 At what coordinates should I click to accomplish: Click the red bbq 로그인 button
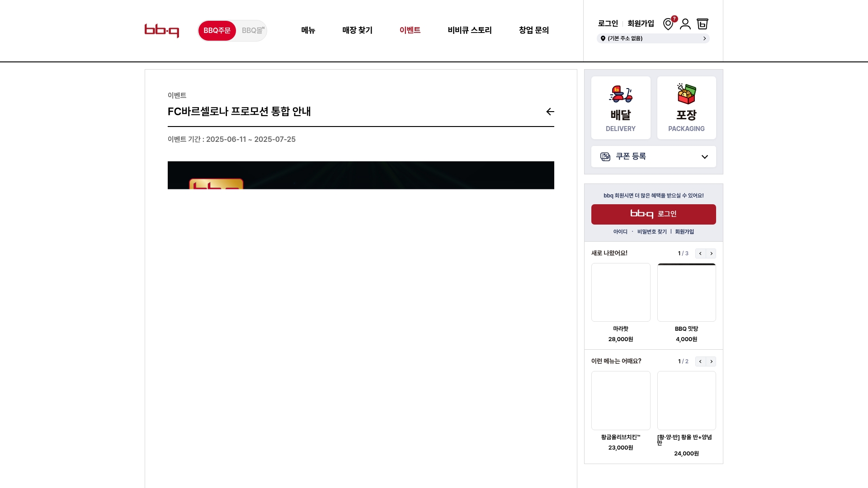tap(654, 214)
